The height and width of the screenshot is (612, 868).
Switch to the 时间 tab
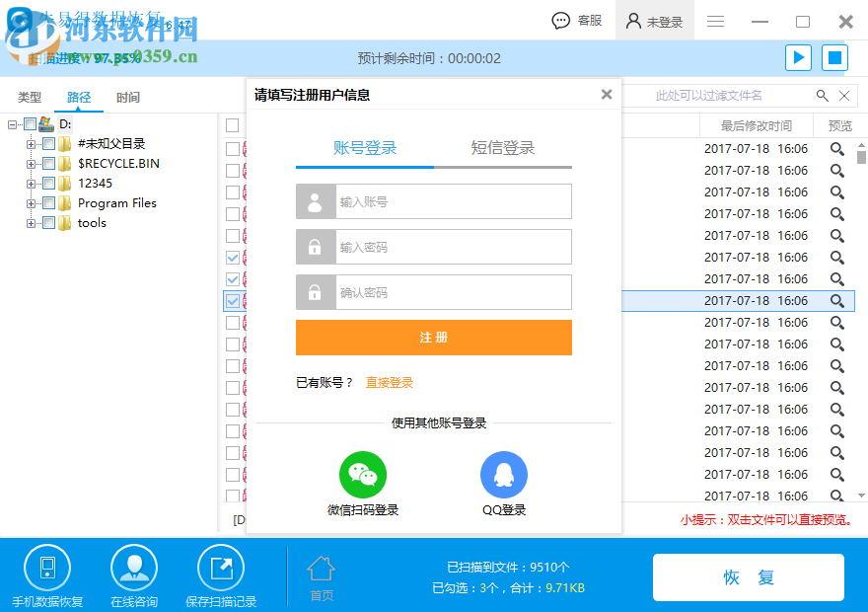[128, 98]
